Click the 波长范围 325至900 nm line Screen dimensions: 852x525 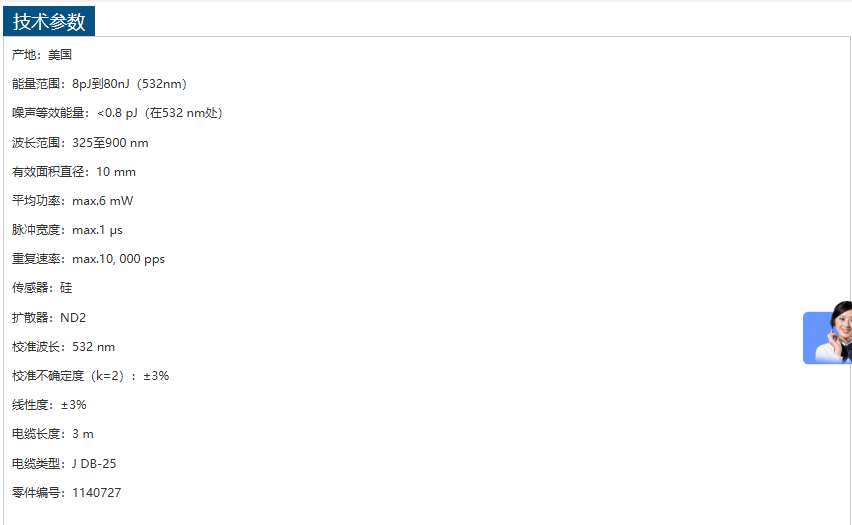pyautogui.click(x=80, y=143)
